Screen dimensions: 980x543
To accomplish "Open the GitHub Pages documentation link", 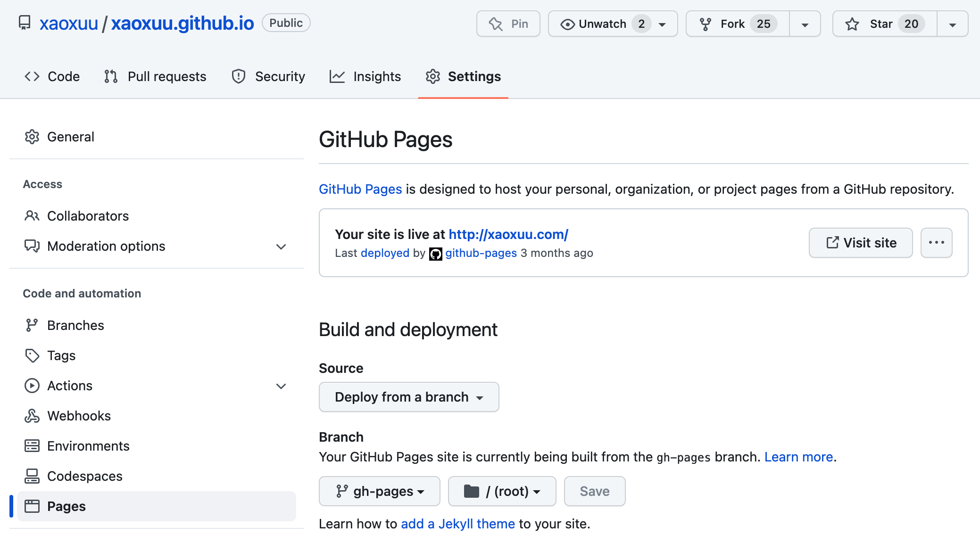I will [x=360, y=189].
